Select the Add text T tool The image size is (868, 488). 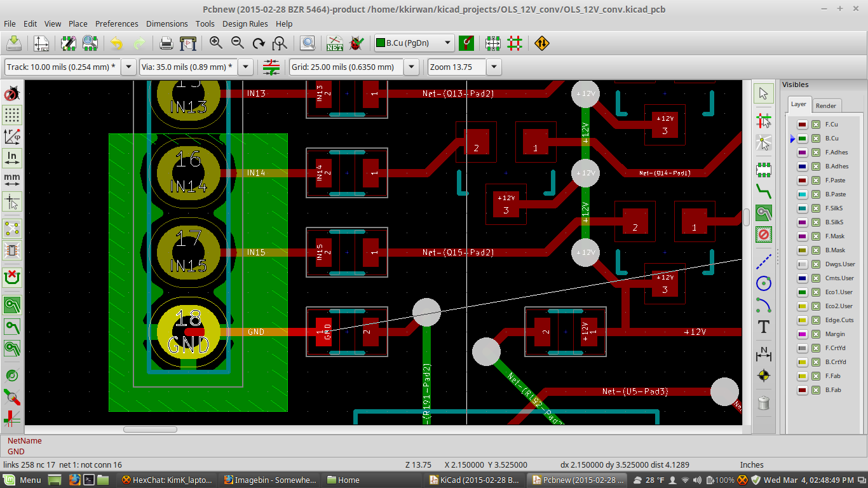pyautogui.click(x=764, y=327)
